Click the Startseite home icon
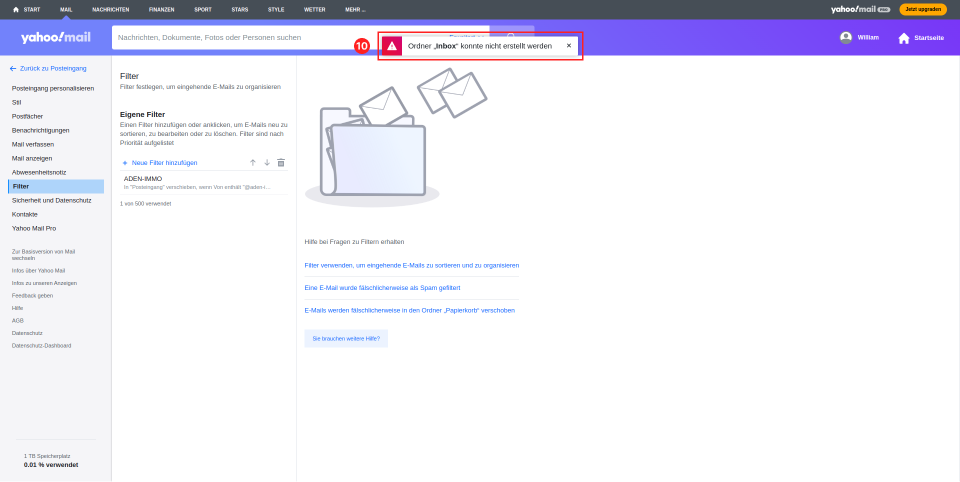 (904, 38)
